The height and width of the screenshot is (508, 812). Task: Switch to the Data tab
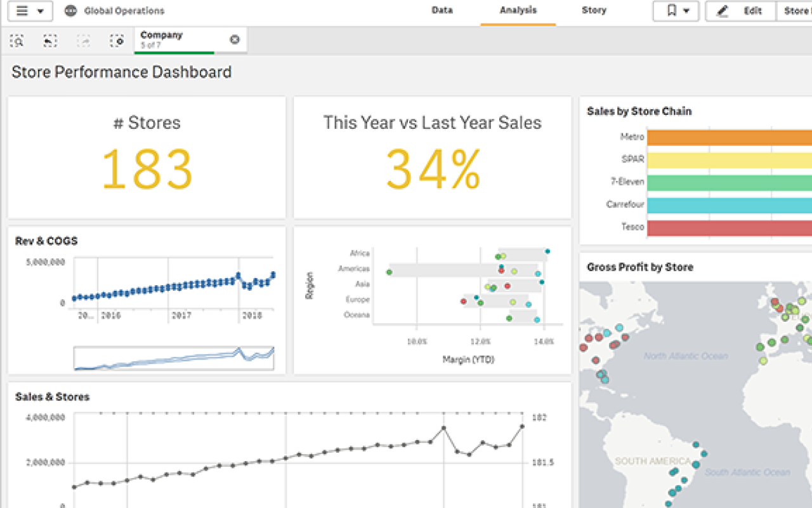pyautogui.click(x=442, y=11)
